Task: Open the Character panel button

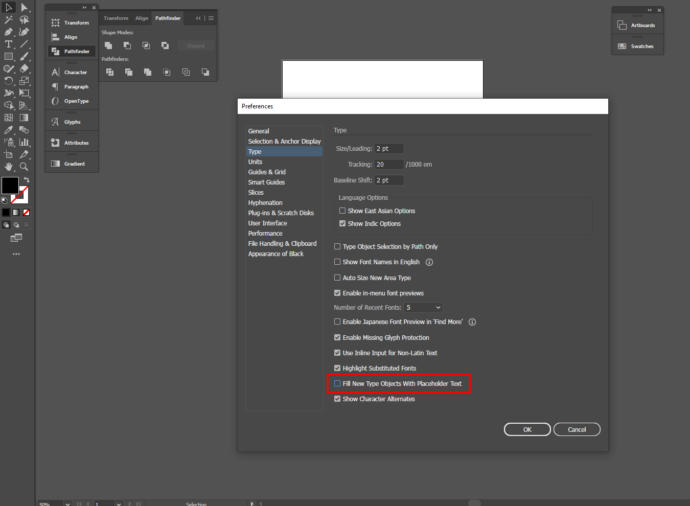Action: pos(71,72)
